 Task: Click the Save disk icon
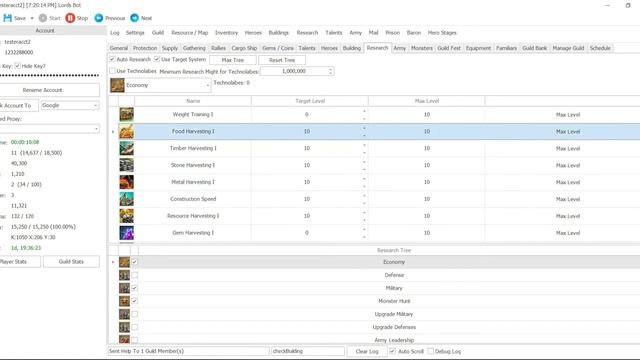7,18
